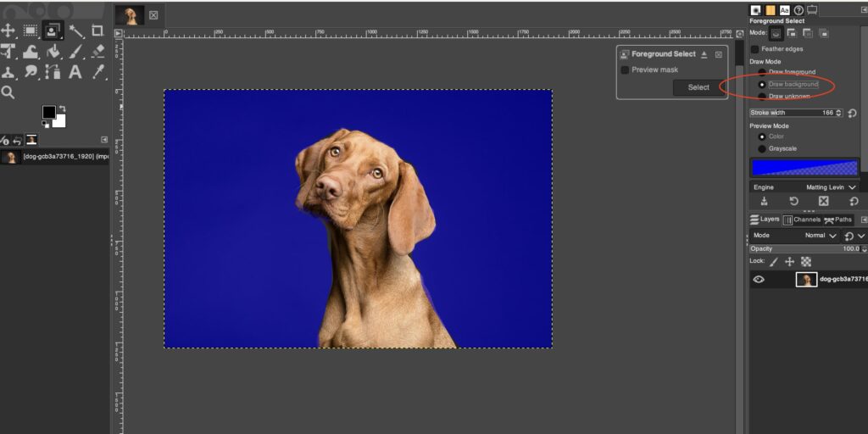Close the dog image tab
This screenshot has height=434, width=868.
click(153, 15)
